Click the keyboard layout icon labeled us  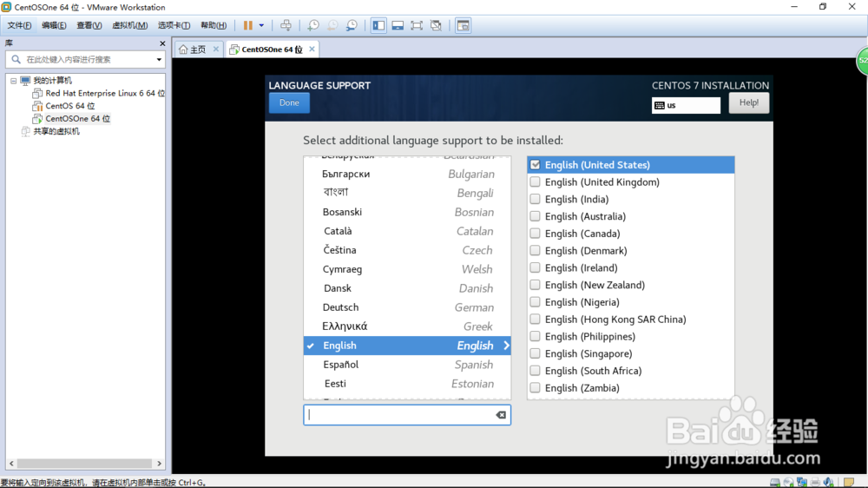point(660,105)
